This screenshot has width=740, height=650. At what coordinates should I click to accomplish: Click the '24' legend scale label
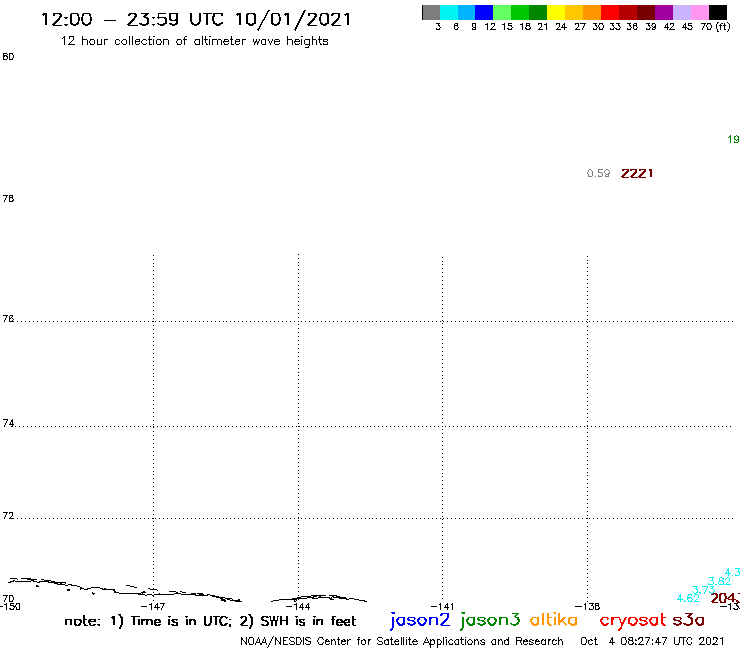pyautogui.click(x=561, y=27)
